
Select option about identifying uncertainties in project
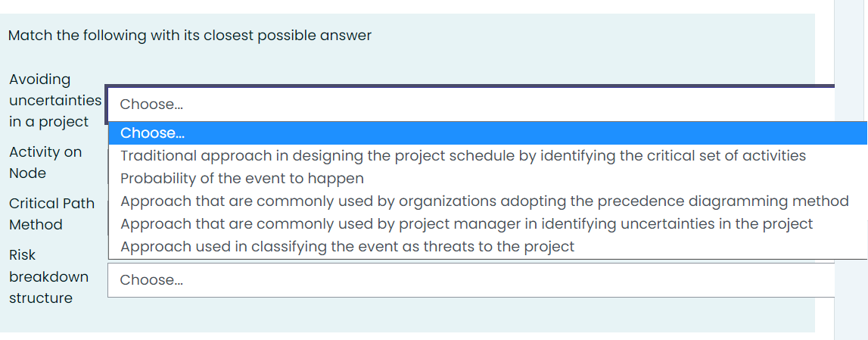pos(466,224)
